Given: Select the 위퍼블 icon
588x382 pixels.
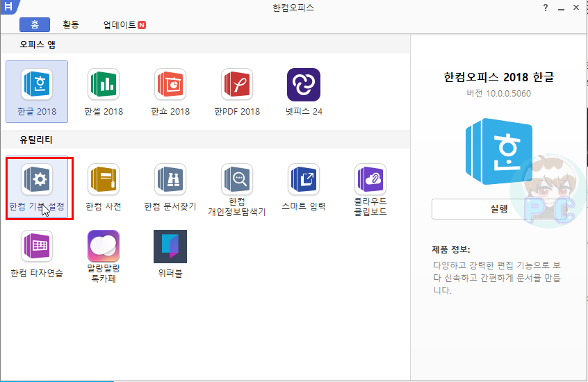Looking at the screenshot, I should pyautogui.click(x=170, y=254).
